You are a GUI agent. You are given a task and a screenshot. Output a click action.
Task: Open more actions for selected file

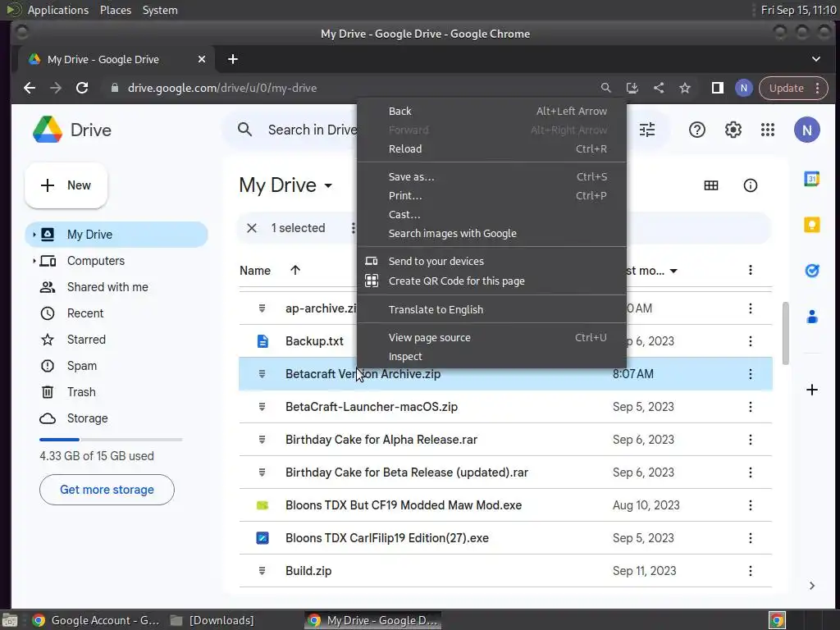[353, 228]
